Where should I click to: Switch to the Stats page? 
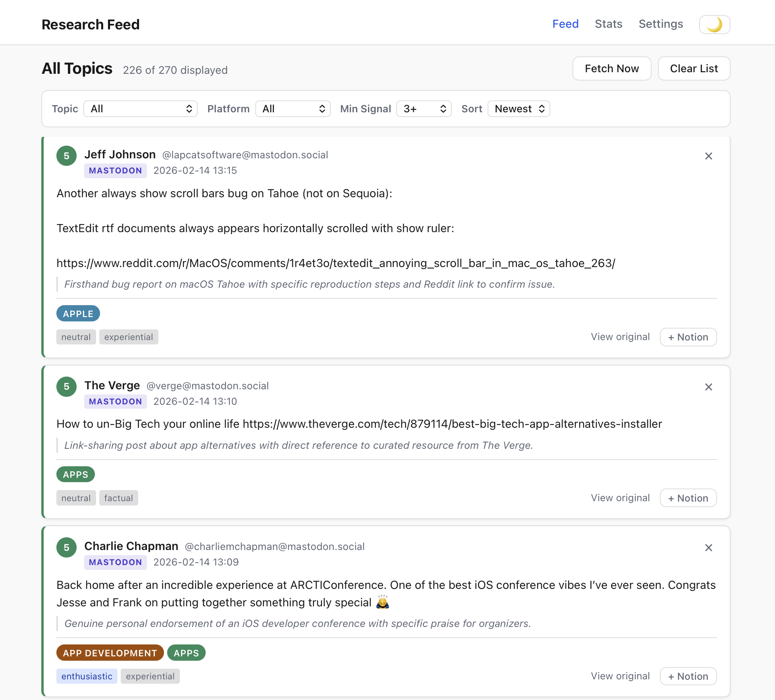[608, 24]
